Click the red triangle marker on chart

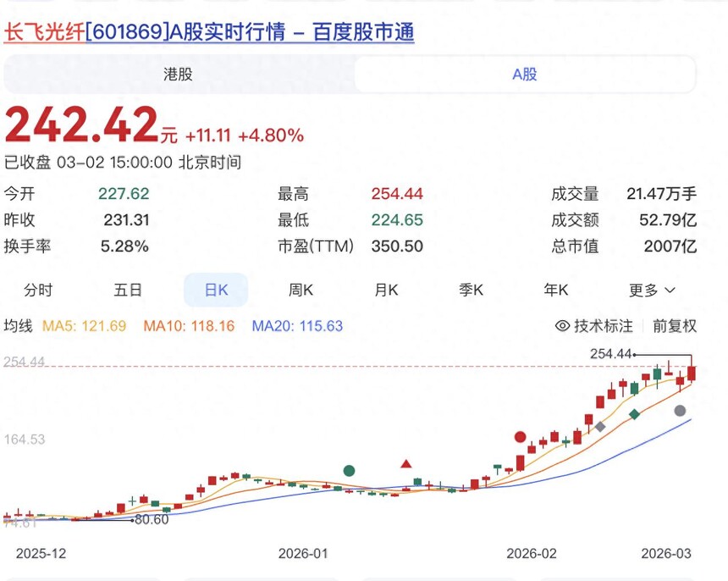point(406,463)
